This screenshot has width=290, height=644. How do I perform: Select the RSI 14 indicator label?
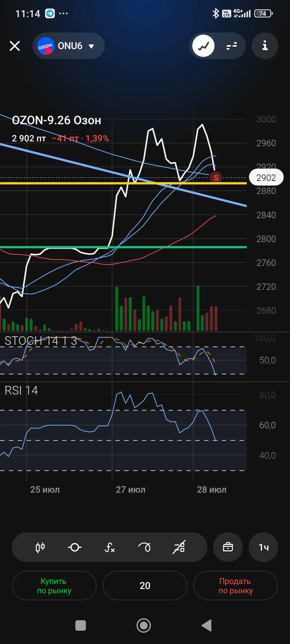click(21, 390)
